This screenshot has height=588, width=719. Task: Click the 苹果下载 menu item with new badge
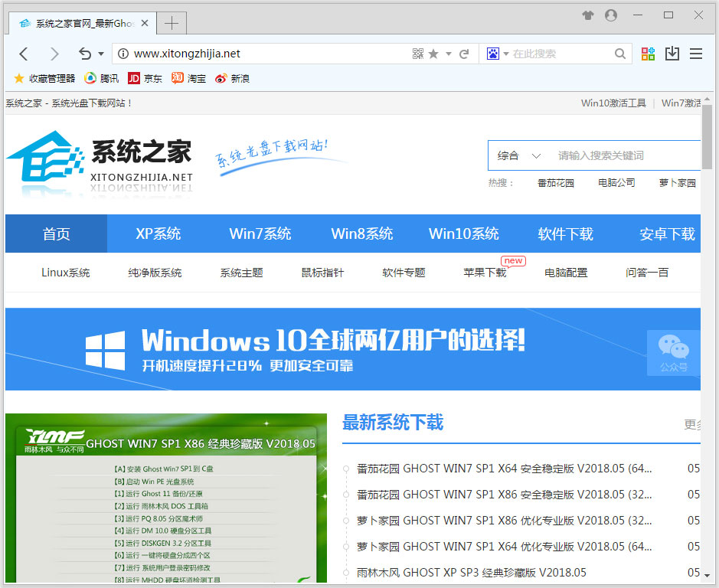tap(485, 272)
